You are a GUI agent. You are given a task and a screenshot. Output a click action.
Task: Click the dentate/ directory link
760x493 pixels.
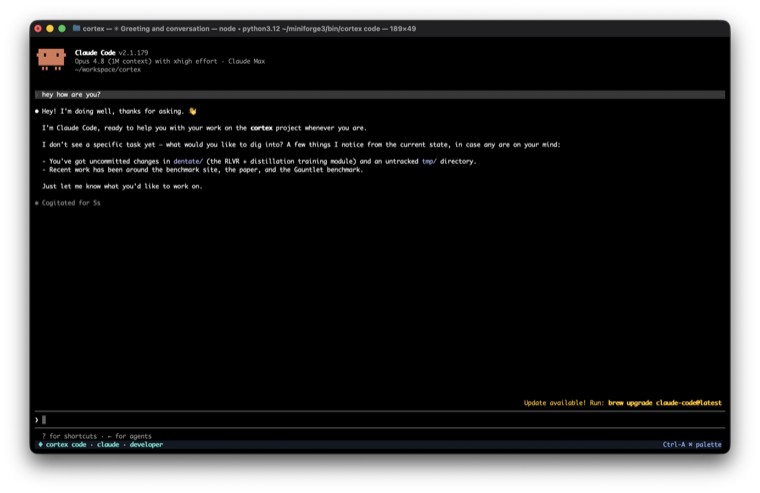coord(188,161)
